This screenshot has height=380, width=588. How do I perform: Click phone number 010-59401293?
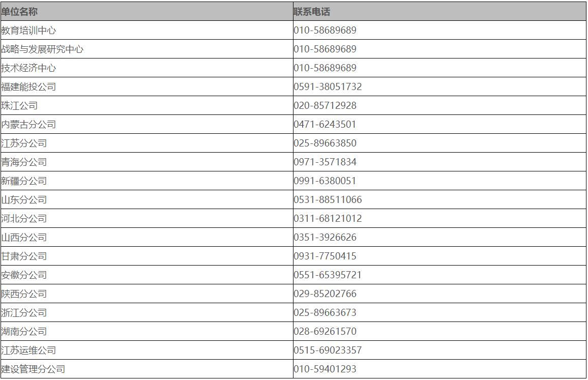click(325, 369)
